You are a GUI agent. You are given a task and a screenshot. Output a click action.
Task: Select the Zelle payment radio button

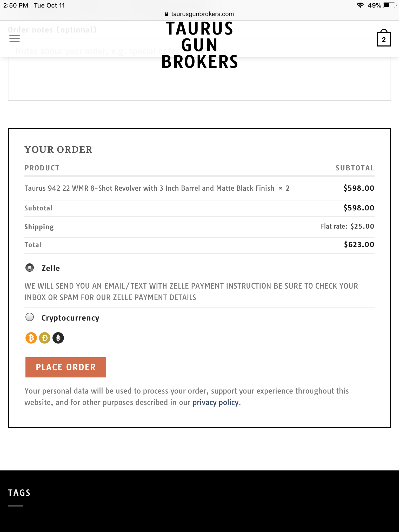pyautogui.click(x=30, y=268)
